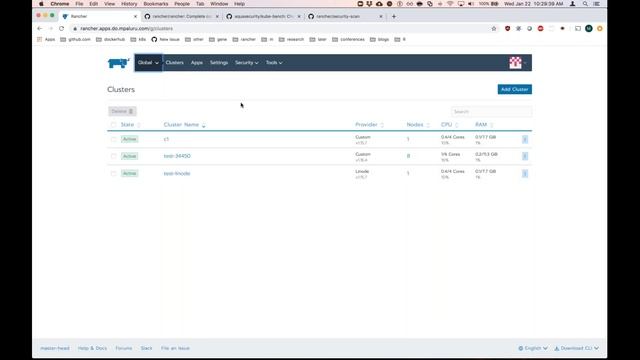
Task: Click the Linode provider cell text
Action: pos(362,171)
